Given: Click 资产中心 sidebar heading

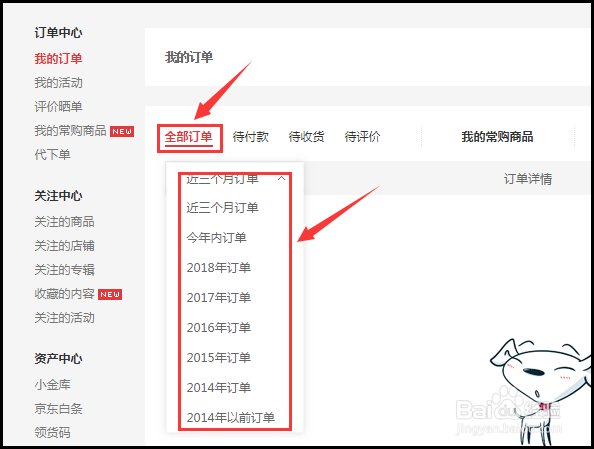Looking at the screenshot, I should tap(58, 358).
